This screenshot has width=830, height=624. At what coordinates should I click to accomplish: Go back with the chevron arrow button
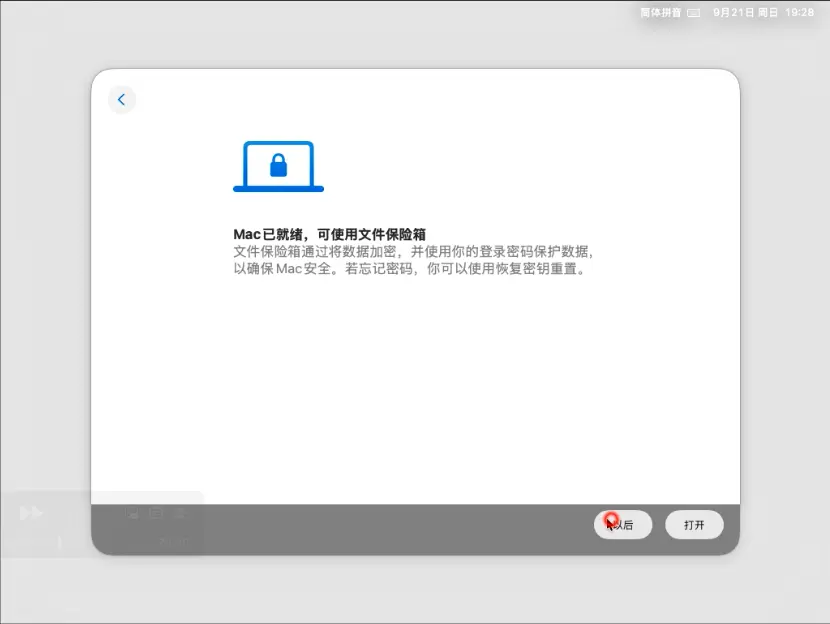click(x=122, y=100)
